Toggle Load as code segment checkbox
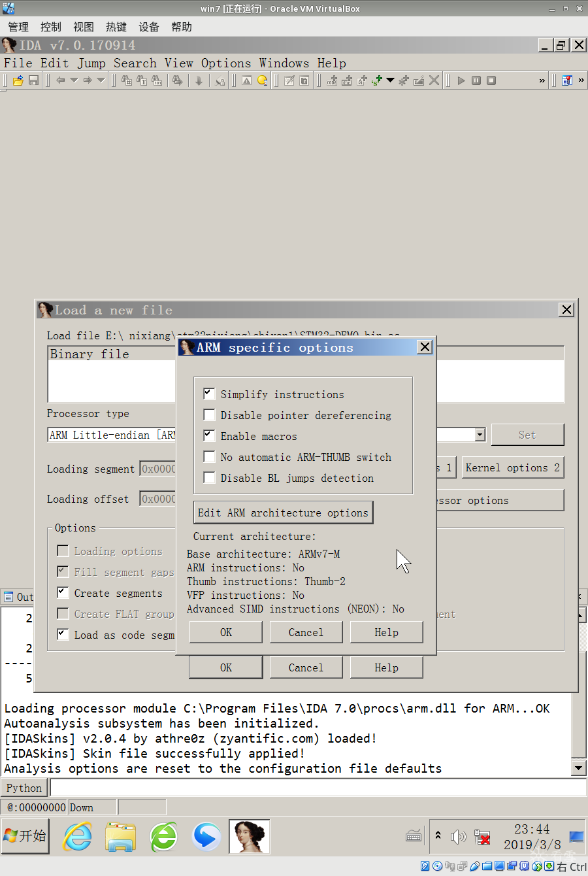Image resolution: width=588 pixels, height=876 pixels. click(x=63, y=633)
